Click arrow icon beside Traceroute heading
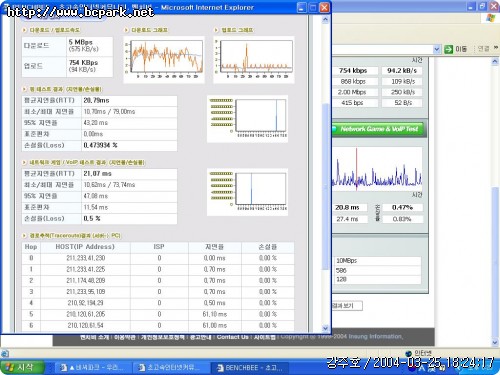This screenshot has height=375, width=500. click(x=25, y=236)
